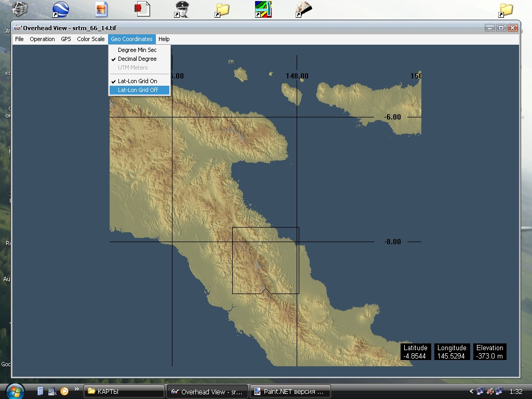Open the officer portrait desktop shortcut
This screenshot has height=399, width=532.
pyautogui.click(x=182, y=9)
